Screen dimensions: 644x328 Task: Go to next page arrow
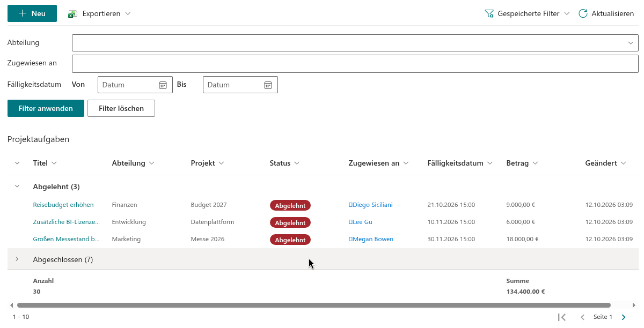click(624, 317)
